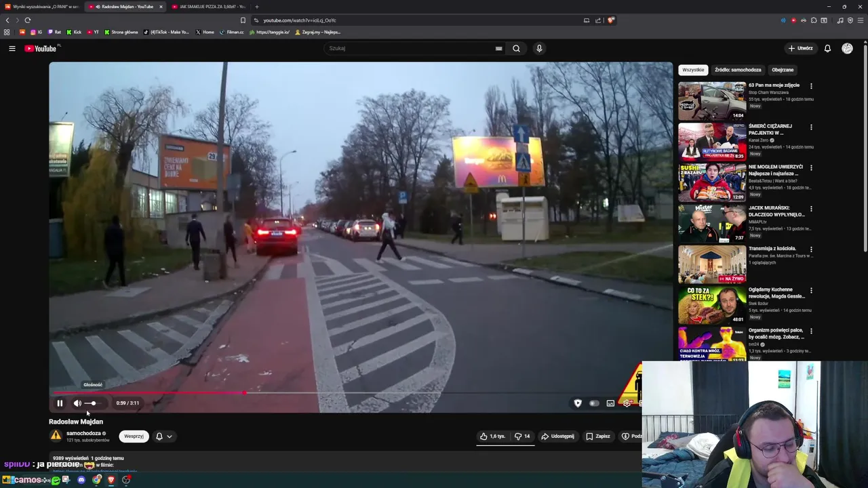Open the ŚMIERĆ CIĘŻARNEJ PACJENTKI video title
The height and width of the screenshot is (488, 868).
[x=770, y=129]
